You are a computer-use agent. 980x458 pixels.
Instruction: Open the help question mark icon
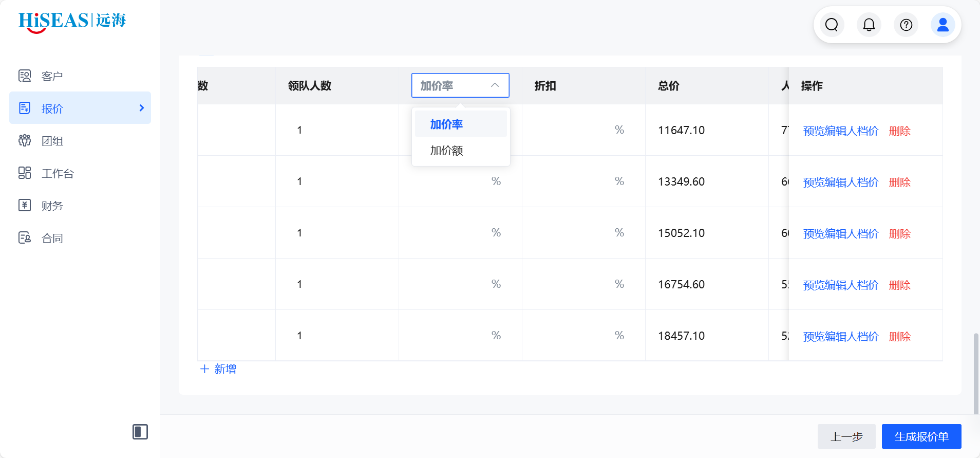pyautogui.click(x=906, y=25)
